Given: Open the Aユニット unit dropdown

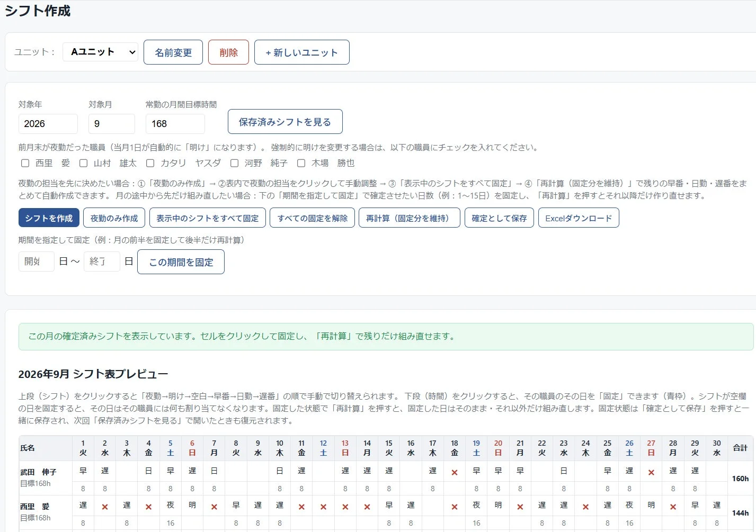Looking at the screenshot, I should [100, 52].
